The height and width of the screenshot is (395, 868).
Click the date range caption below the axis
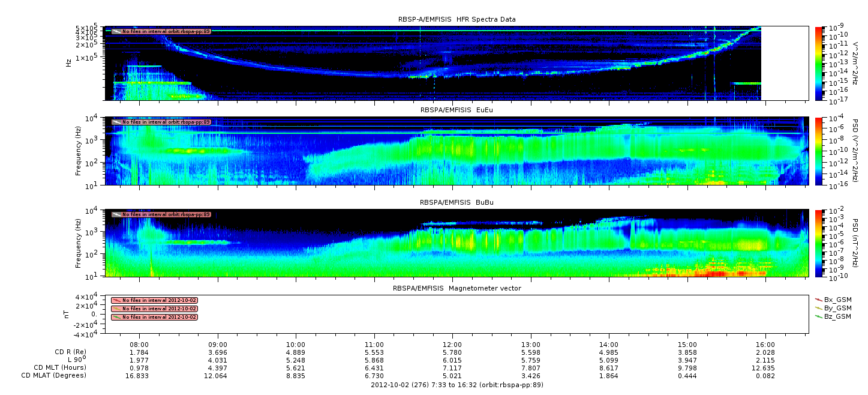[x=456, y=385]
